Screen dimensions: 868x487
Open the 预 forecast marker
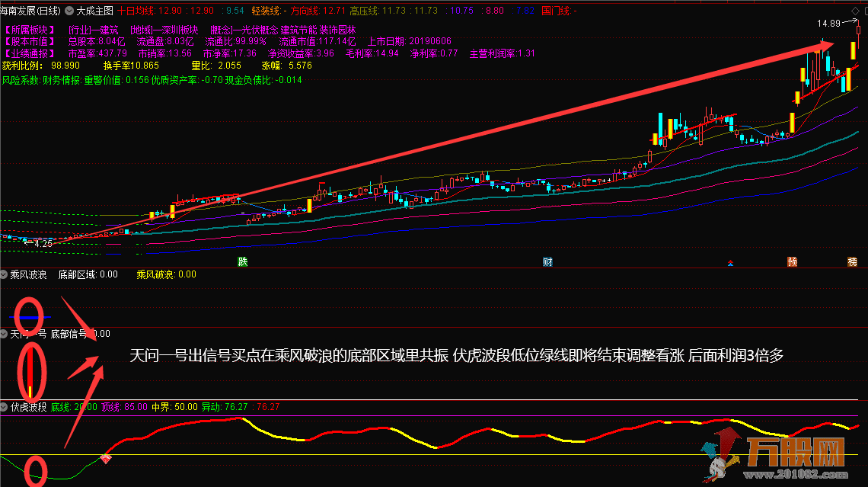tap(792, 261)
